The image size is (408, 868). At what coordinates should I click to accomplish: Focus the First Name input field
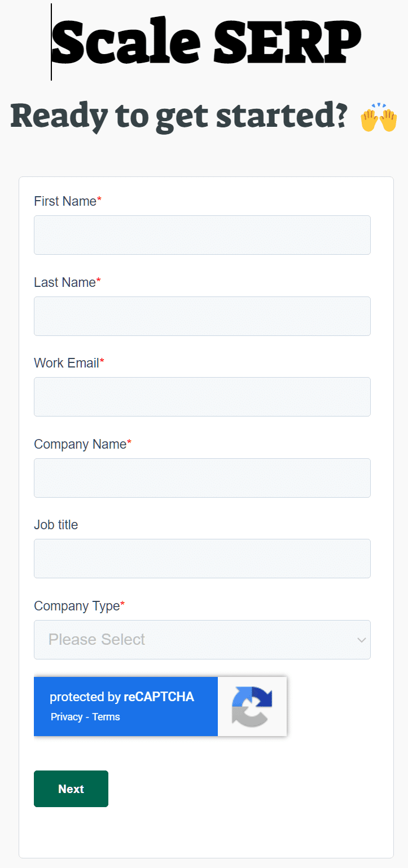click(202, 235)
